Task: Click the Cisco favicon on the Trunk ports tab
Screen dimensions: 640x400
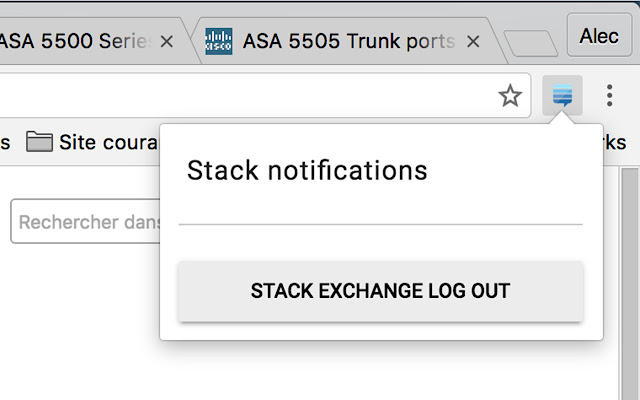Action: (x=218, y=42)
